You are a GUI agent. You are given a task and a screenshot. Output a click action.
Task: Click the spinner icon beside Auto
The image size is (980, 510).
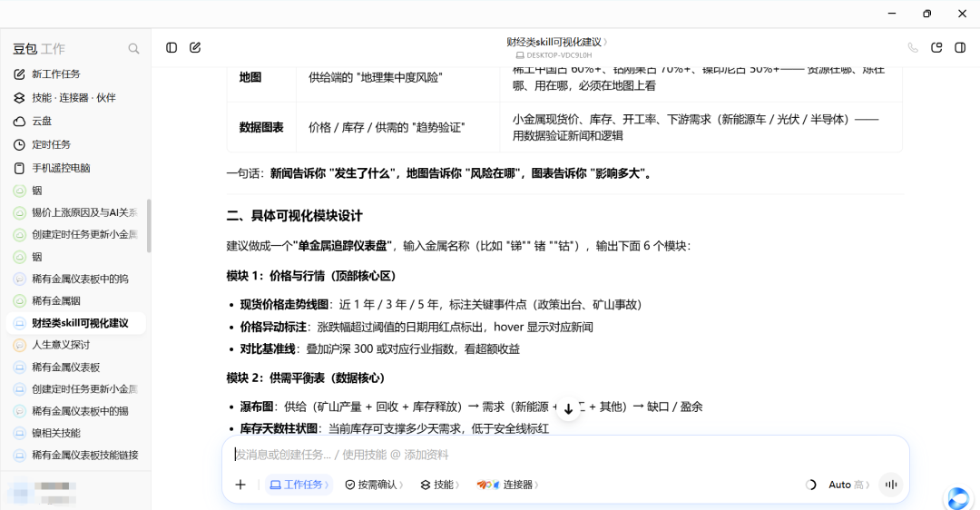click(810, 485)
